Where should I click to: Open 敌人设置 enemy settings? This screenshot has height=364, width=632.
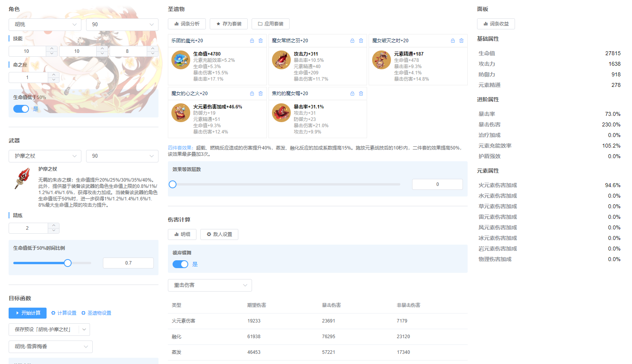219,234
